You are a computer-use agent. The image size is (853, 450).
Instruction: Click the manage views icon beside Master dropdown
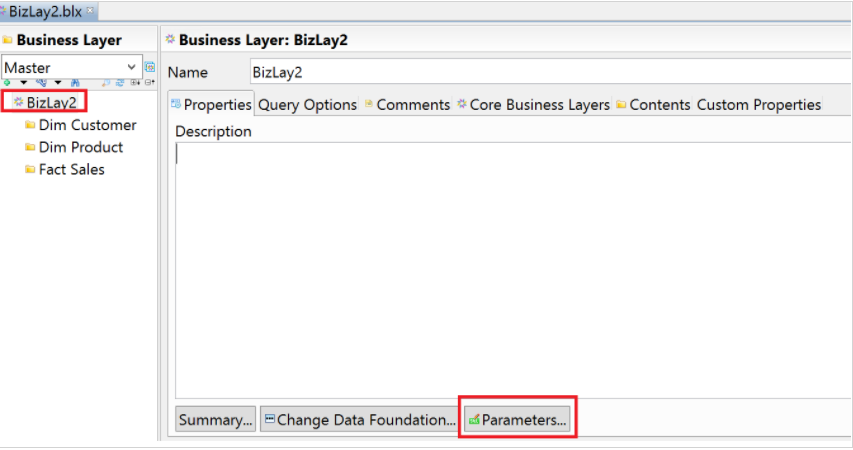150,67
